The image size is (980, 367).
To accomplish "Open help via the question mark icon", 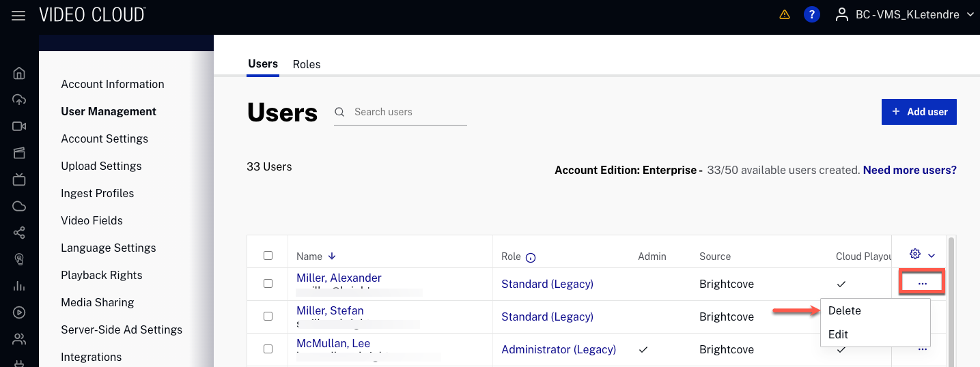I will coord(811,14).
